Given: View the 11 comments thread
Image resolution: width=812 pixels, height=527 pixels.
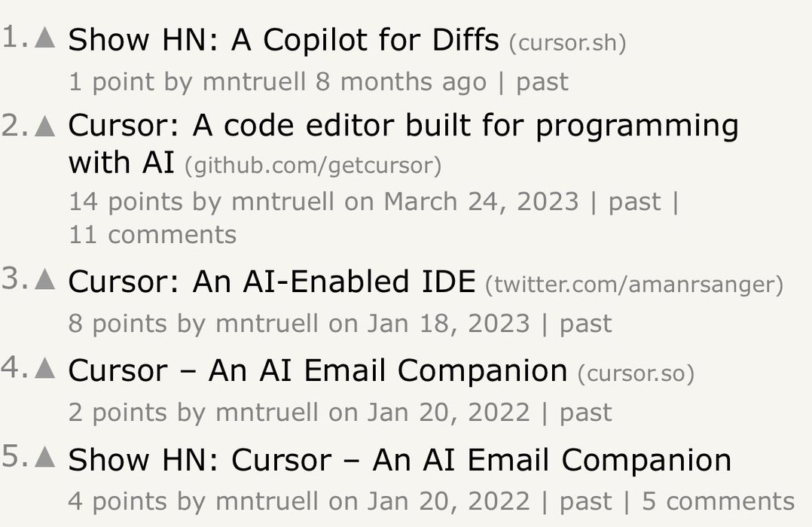Looking at the screenshot, I should point(153,235).
